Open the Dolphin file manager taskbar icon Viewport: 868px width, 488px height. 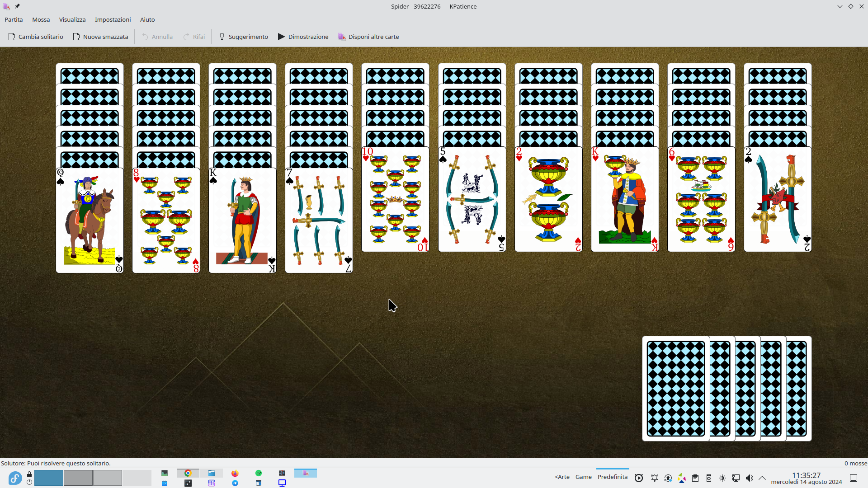tap(212, 473)
